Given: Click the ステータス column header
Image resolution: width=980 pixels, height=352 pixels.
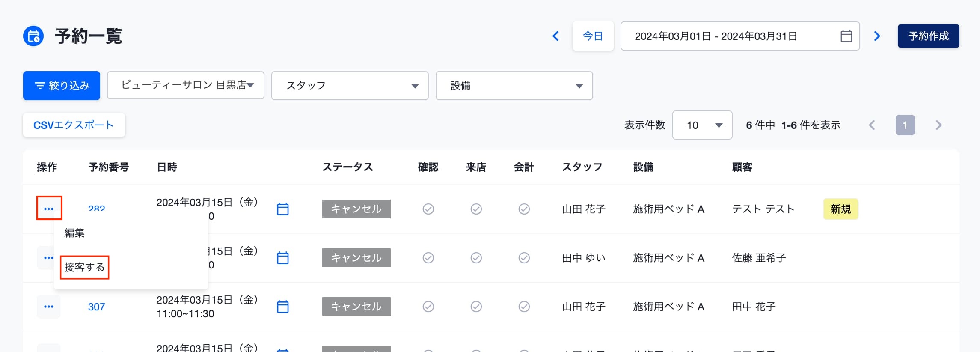Looking at the screenshot, I should [348, 167].
